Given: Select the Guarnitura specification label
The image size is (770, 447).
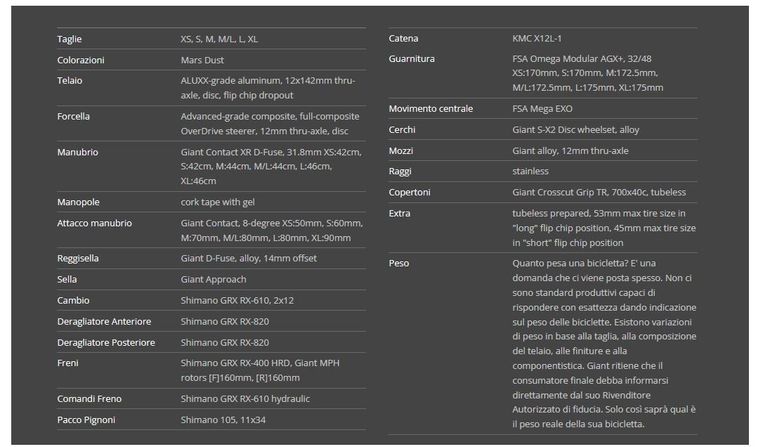Looking at the screenshot, I should (411, 59).
